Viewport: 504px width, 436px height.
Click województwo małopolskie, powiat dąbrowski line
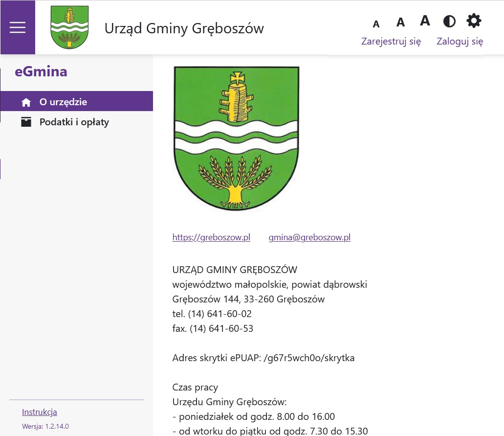[x=270, y=284]
